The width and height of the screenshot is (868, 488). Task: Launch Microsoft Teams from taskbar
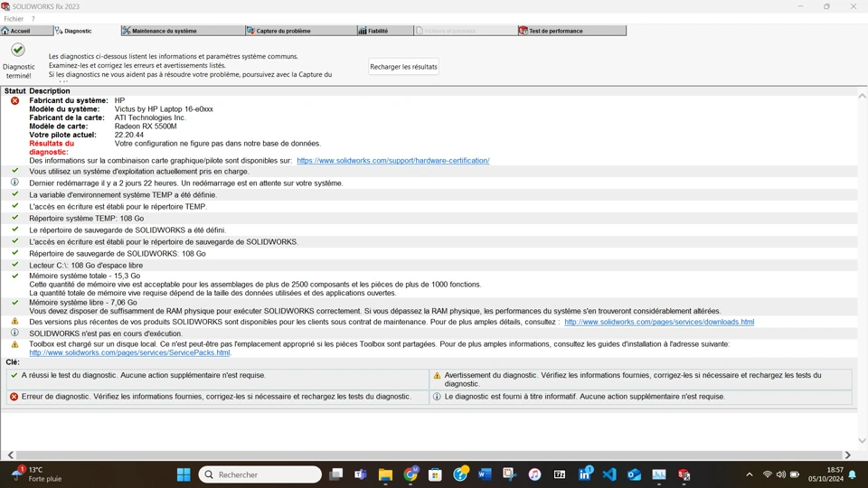tap(361, 474)
